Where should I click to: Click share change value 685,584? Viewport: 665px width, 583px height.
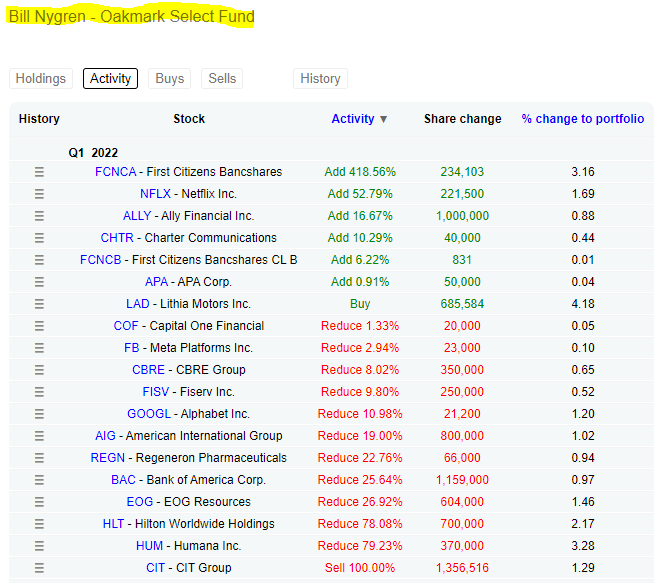click(x=462, y=304)
